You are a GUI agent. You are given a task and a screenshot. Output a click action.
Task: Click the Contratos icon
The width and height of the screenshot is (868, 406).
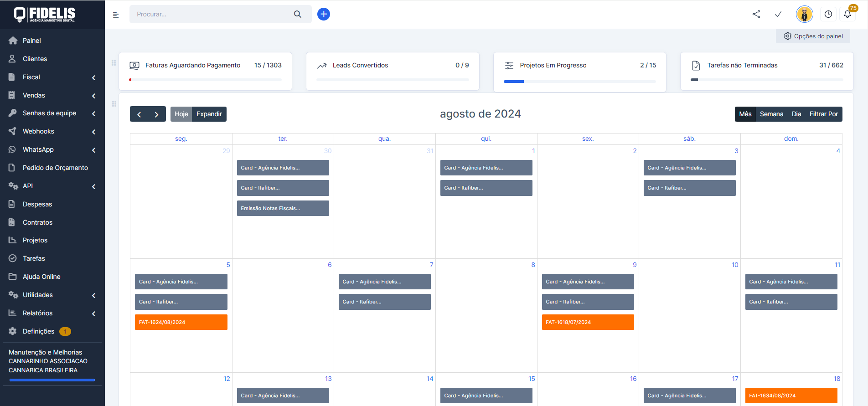point(12,222)
